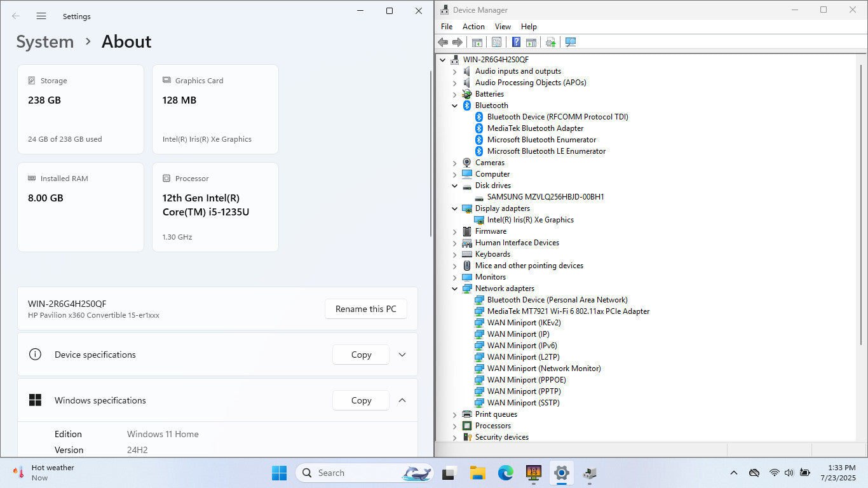This screenshot has width=868, height=488.
Task: Select the MediaTek Bluetooth Adapter device
Action: (x=534, y=128)
